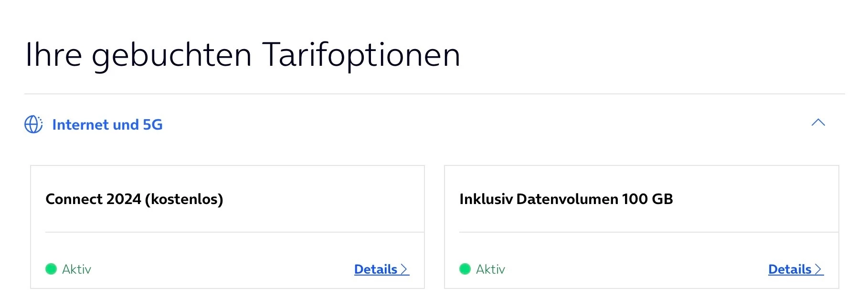Click arrow icon after Details in Connect 2024 card

click(404, 269)
